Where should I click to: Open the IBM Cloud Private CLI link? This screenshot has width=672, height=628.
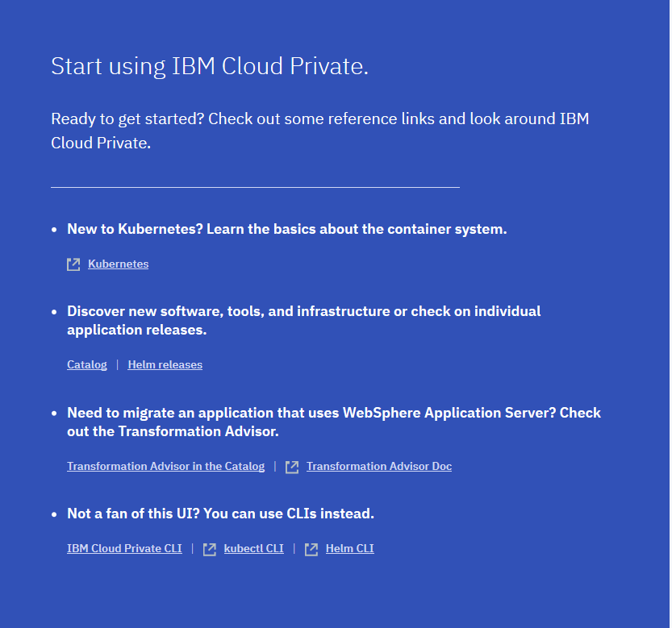(x=124, y=548)
